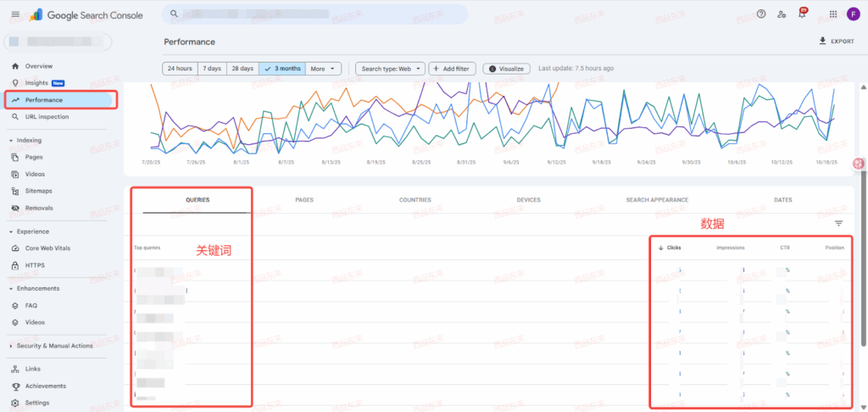The width and height of the screenshot is (868, 412).
Task: Switch to the Countries tab
Action: [x=415, y=200]
